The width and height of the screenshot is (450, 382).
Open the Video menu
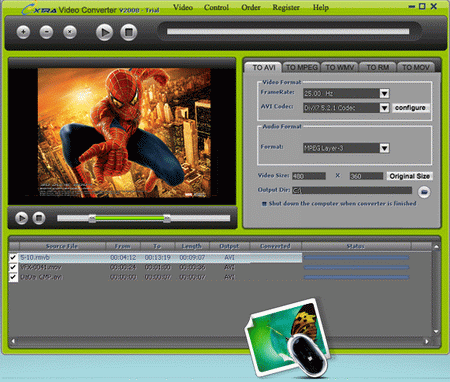183,7
